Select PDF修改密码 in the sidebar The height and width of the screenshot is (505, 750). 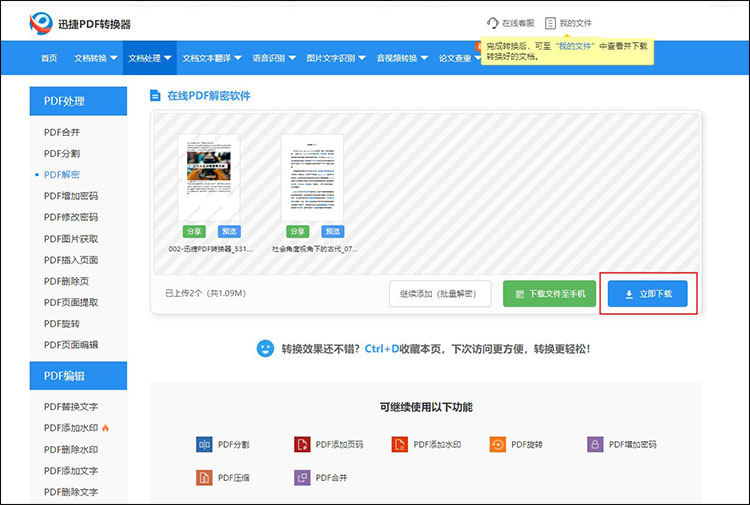[x=71, y=217]
